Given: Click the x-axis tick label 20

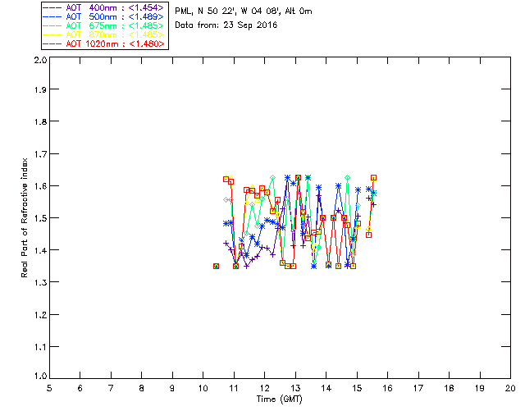Looking at the screenshot, I should (x=510, y=388).
